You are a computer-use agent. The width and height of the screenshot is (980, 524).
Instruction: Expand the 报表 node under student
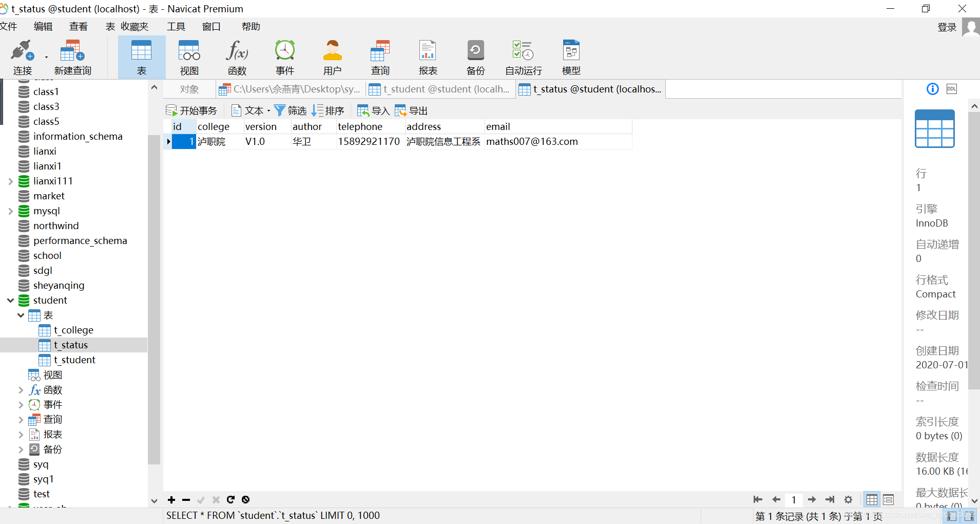pos(21,435)
